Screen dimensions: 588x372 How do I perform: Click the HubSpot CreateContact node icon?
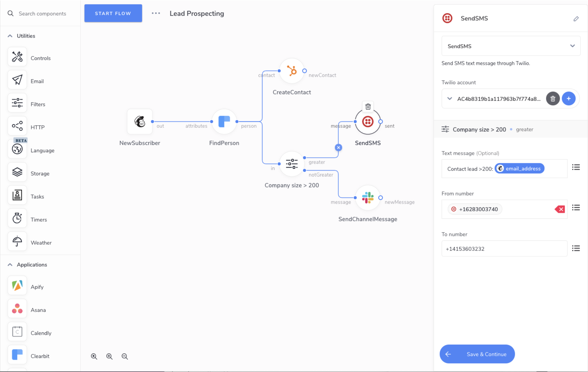(x=292, y=71)
